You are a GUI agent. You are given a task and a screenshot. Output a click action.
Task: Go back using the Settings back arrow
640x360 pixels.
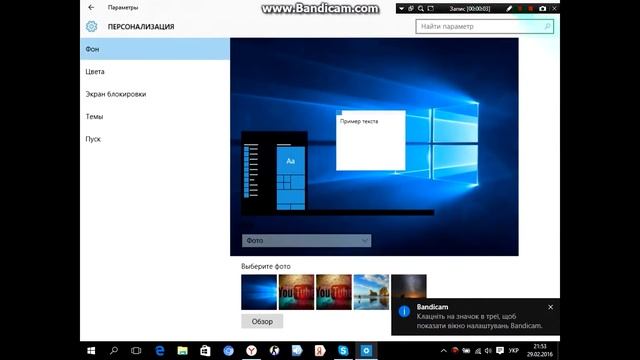[91, 7]
